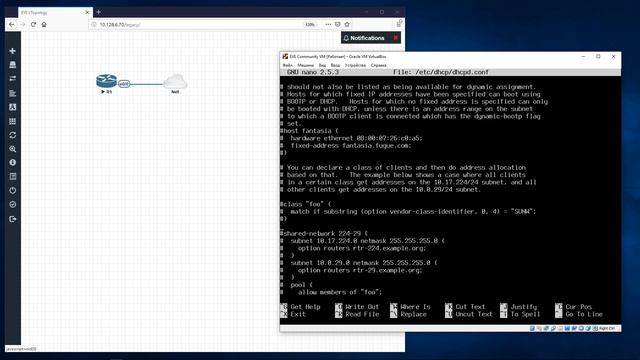Open the Nodes list icon in EVE sidebar
The width and height of the screenshot is (640, 360).
click(x=13, y=65)
